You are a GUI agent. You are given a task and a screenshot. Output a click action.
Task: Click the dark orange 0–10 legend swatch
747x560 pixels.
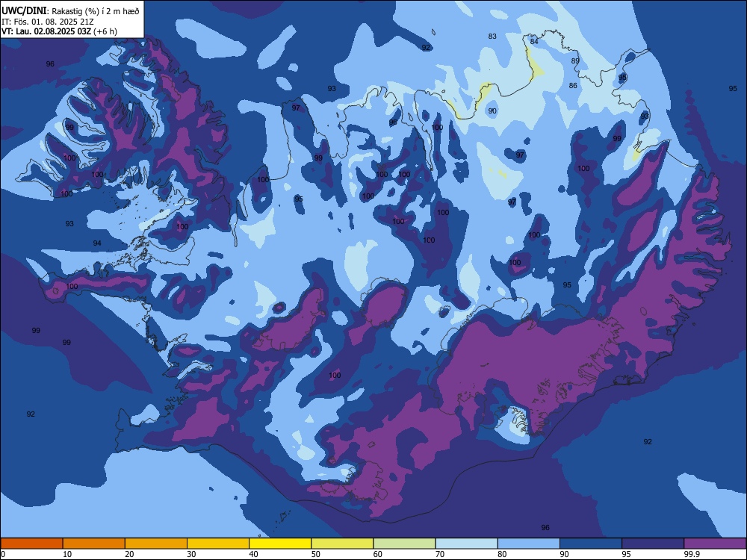click(31, 544)
